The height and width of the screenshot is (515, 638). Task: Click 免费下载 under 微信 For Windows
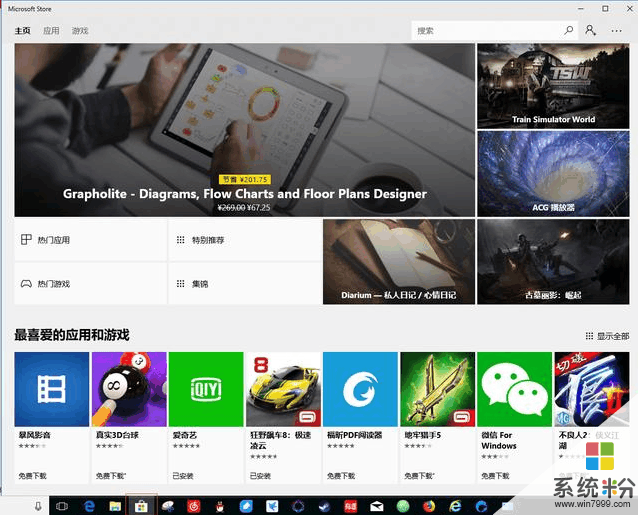tap(495, 476)
